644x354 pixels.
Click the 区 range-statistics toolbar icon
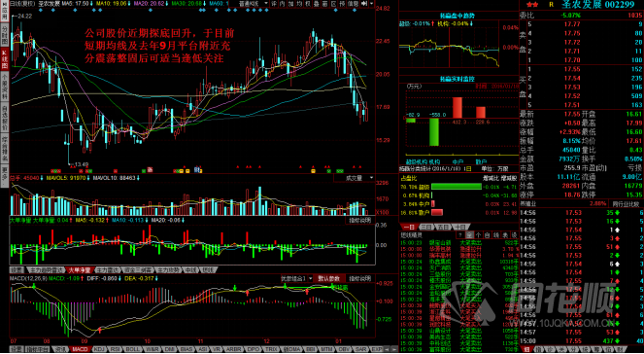pos(333,4)
